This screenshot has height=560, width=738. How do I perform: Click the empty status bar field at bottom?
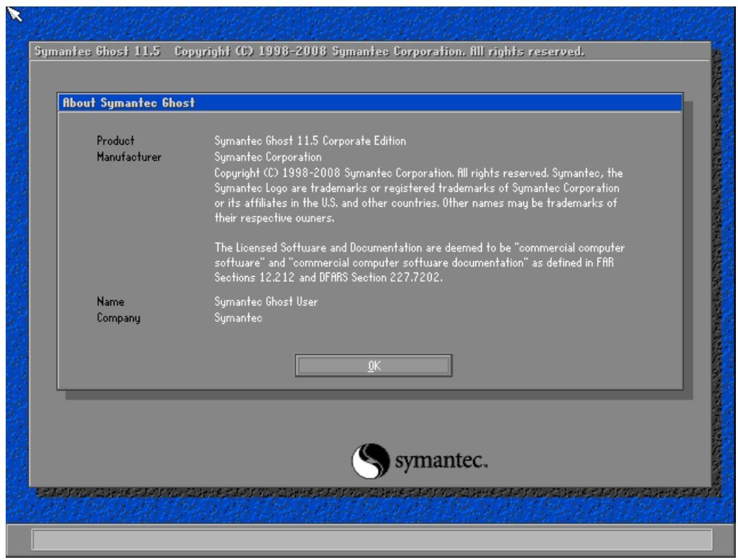(372, 539)
